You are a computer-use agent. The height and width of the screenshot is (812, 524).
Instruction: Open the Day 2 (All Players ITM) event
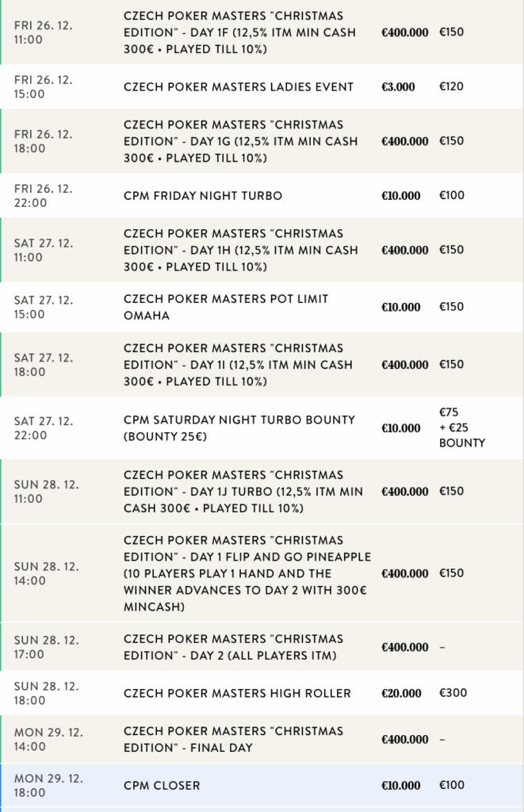pos(234,647)
